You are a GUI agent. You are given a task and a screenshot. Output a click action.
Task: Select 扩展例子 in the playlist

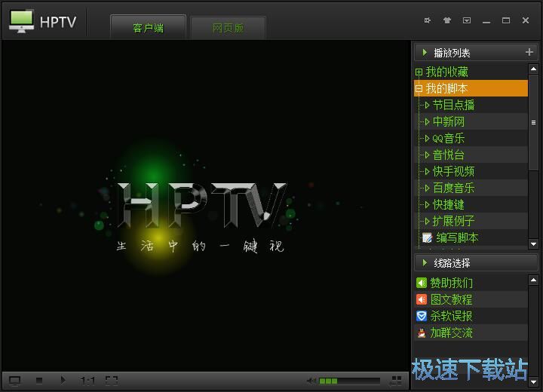point(453,221)
